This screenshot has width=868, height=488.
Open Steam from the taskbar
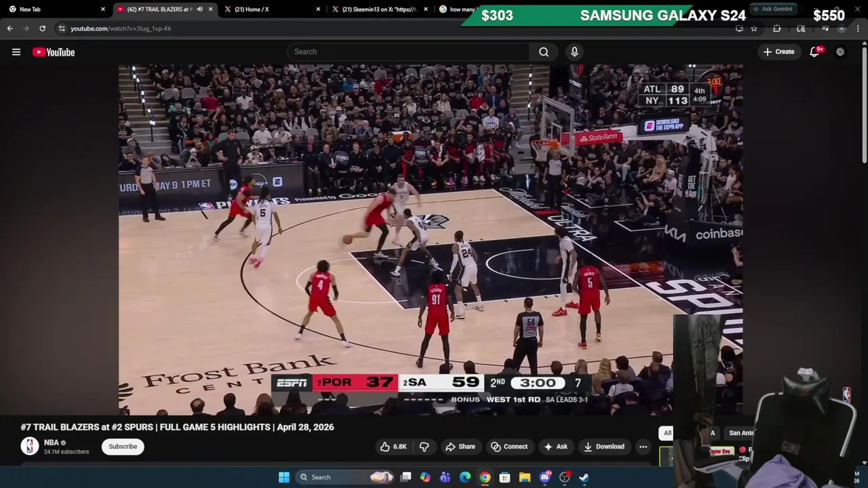click(x=584, y=477)
